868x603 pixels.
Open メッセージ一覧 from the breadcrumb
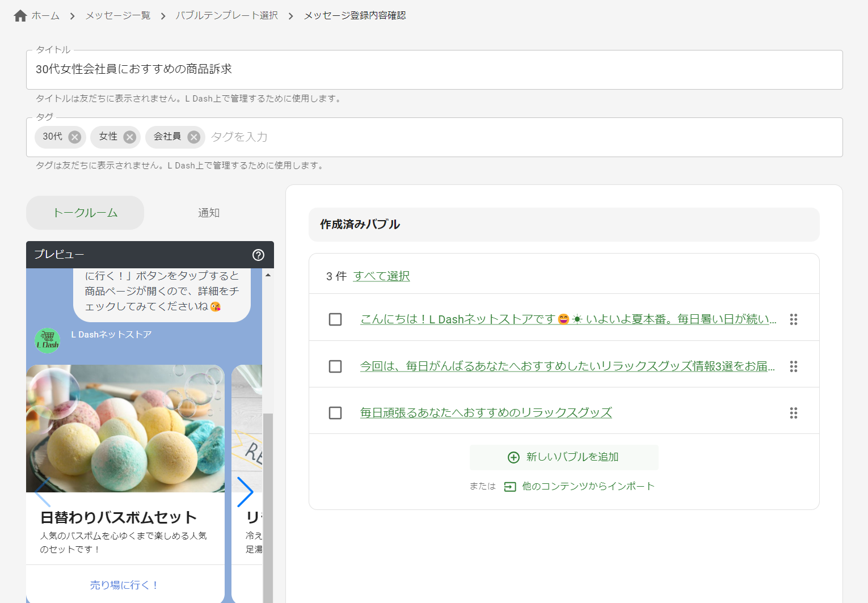(x=117, y=15)
